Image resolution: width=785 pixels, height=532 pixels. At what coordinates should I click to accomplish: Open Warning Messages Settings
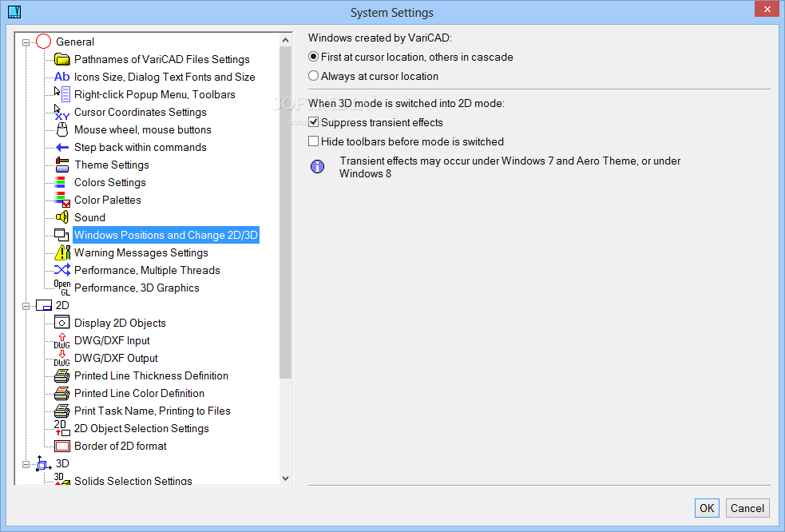coord(141,252)
